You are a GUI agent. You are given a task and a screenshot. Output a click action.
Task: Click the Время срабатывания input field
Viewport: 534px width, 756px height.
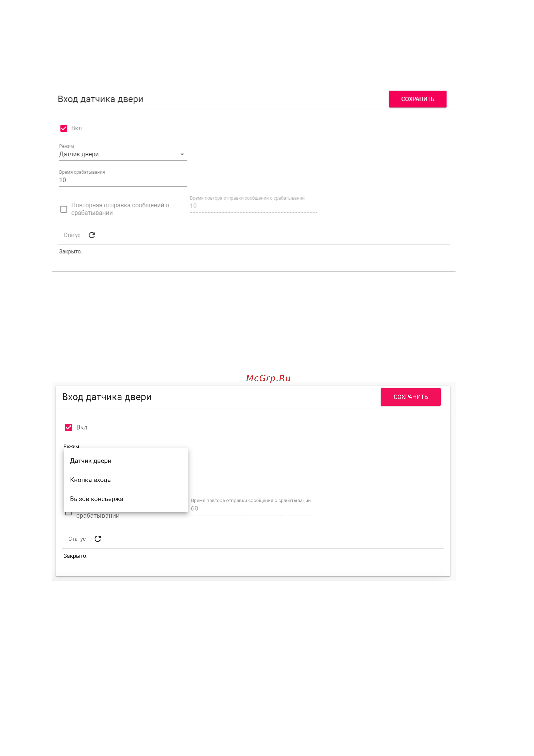point(123,180)
